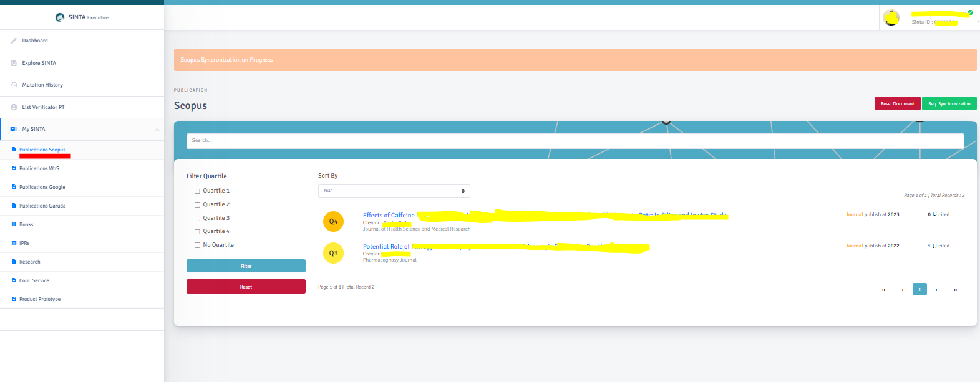The width and height of the screenshot is (980, 382).
Task: Open the Effects of Caffeine article link
Action: 545,216
